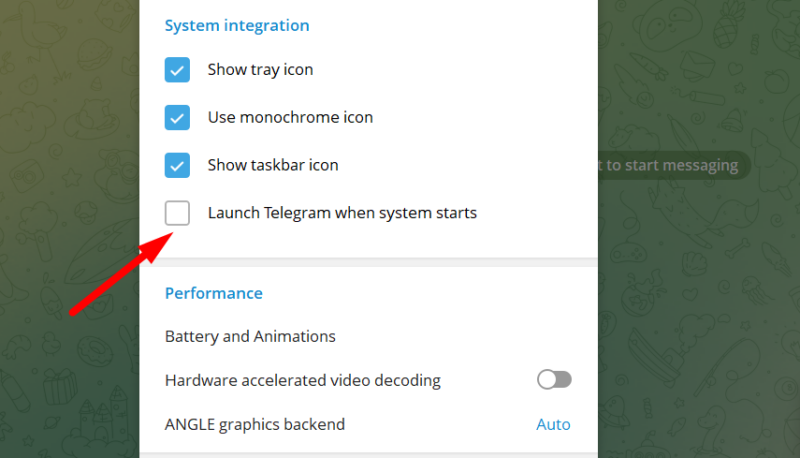Click the System integration heading

point(237,26)
